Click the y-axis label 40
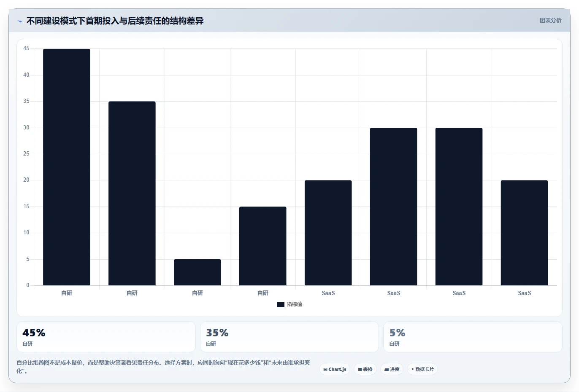579x392 pixels. (27, 75)
